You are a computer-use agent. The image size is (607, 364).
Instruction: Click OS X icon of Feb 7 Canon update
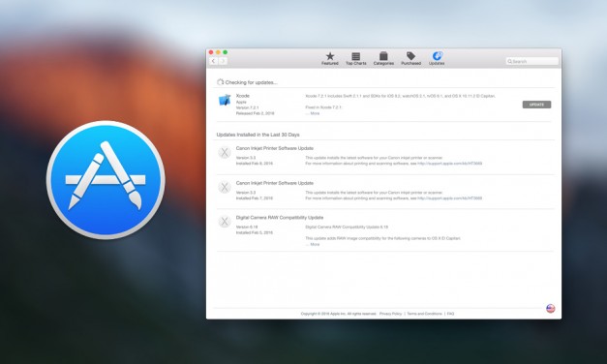pos(225,188)
